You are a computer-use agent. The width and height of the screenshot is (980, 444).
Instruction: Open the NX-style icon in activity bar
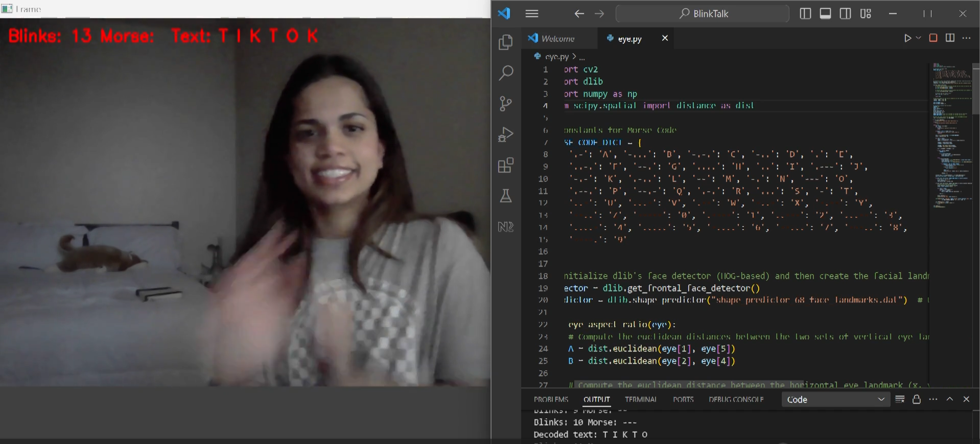[505, 227]
